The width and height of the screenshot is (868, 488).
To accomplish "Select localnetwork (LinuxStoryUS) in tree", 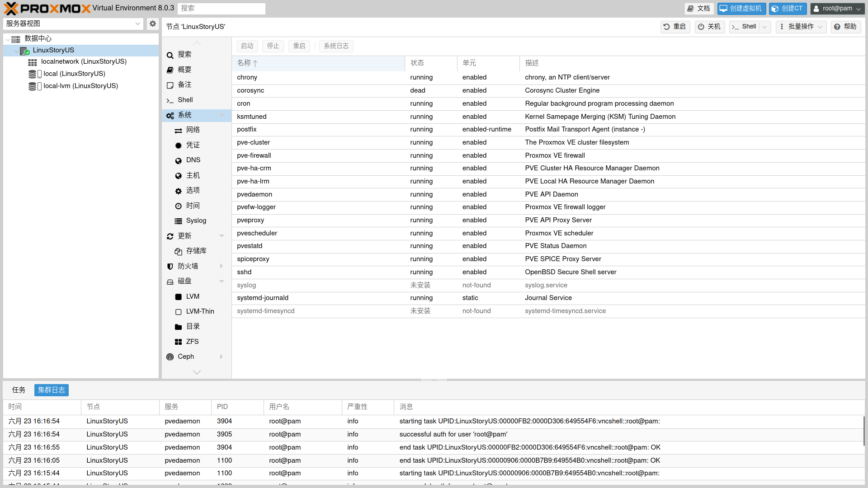I will (84, 62).
